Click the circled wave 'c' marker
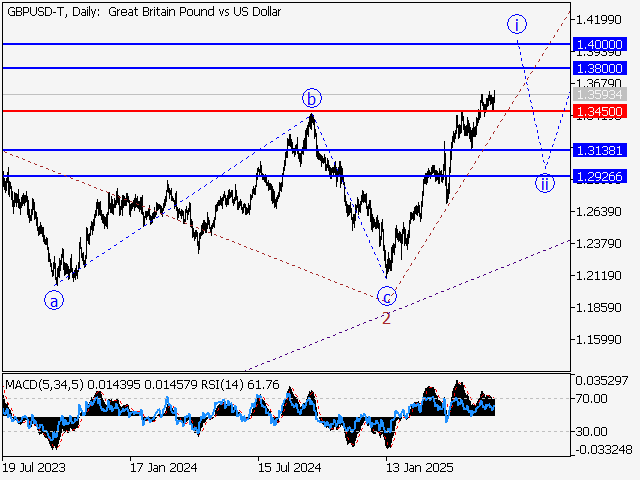This screenshot has height=480, width=640. pyautogui.click(x=387, y=296)
